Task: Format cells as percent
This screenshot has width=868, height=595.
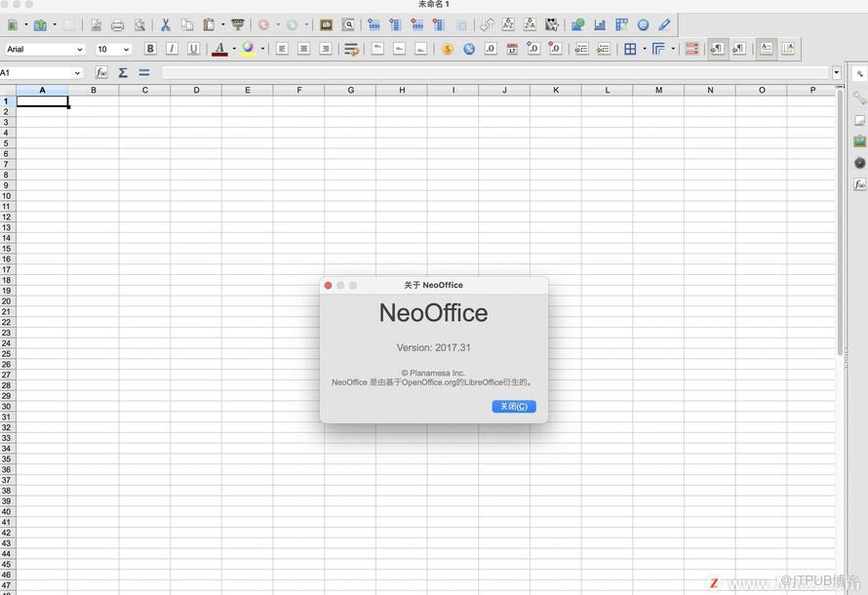Action: coord(469,50)
